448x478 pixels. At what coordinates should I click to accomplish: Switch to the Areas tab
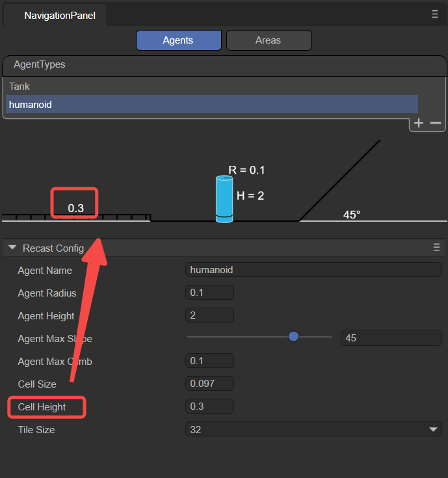click(x=269, y=40)
